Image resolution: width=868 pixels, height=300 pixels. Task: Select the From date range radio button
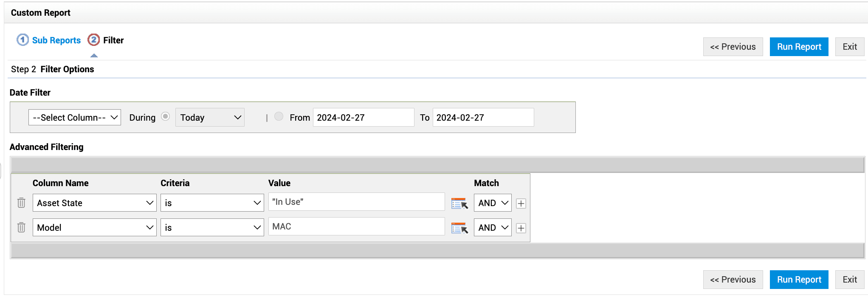(x=279, y=116)
